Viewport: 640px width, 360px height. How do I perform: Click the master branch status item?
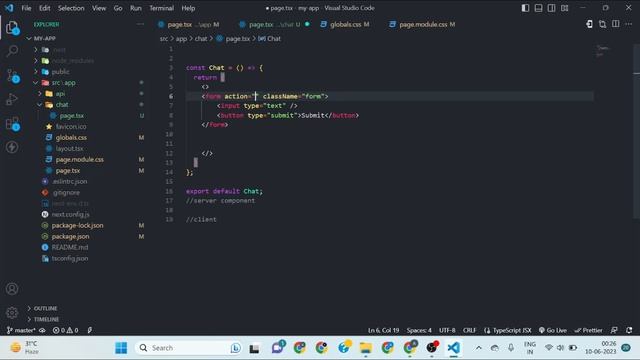click(x=21, y=330)
